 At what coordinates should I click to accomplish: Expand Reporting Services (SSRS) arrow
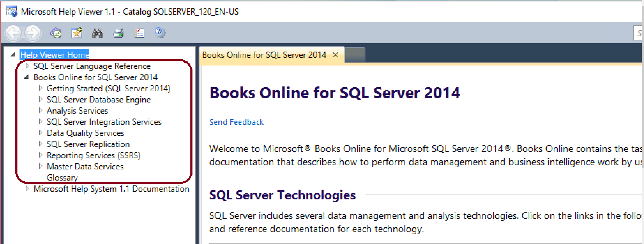(x=40, y=155)
